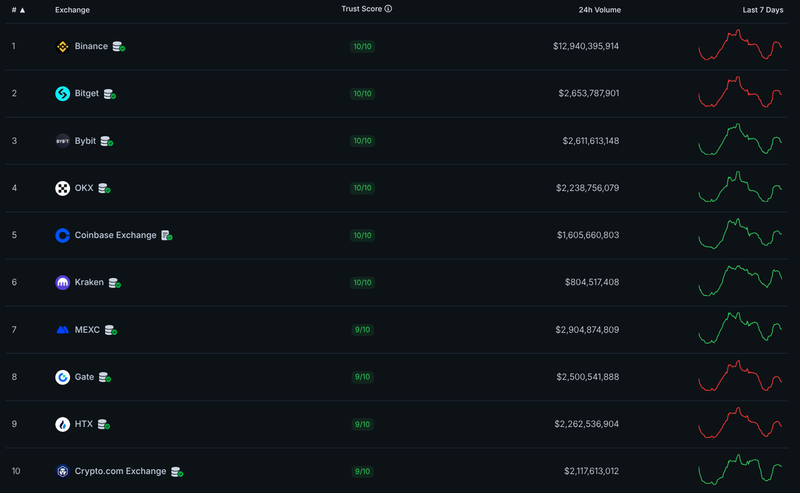This screenshot has height=493, width=800.
Task: Open Binance 7-day sparkline chart
Action: click(x=740, y=45)
